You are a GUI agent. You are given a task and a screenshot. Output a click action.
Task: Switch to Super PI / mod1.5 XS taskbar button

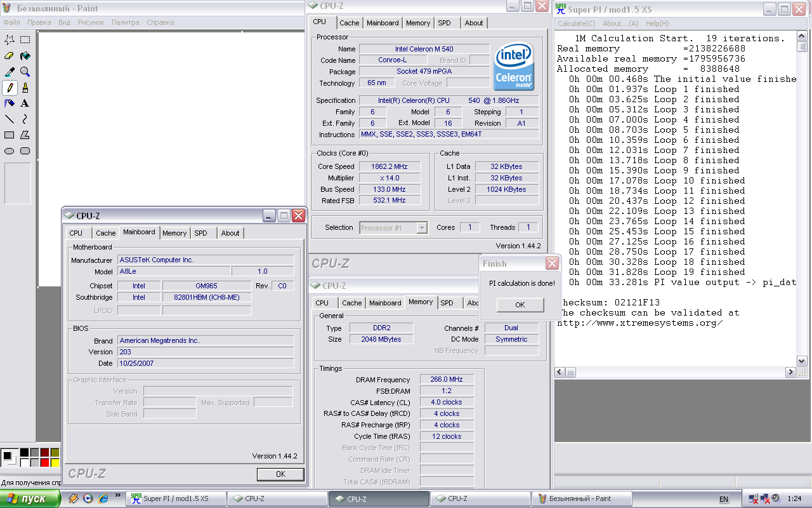click(176, 498)
